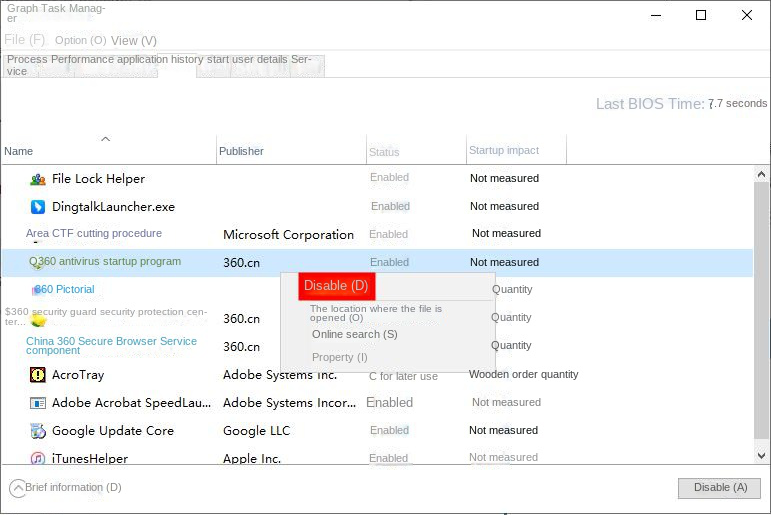The height and width of the screenshot is (515, 771).
Task: Open the View (V) menu
Action: pos(134,40)
